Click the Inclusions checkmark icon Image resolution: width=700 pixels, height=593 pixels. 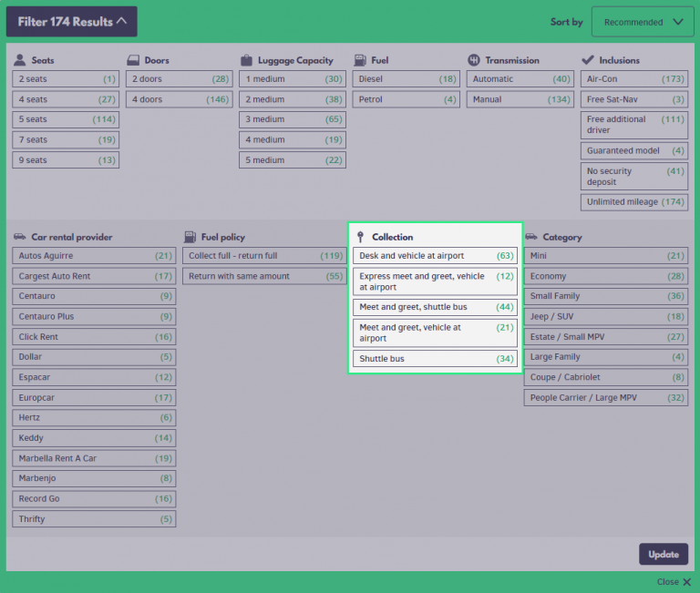point(587,60)
